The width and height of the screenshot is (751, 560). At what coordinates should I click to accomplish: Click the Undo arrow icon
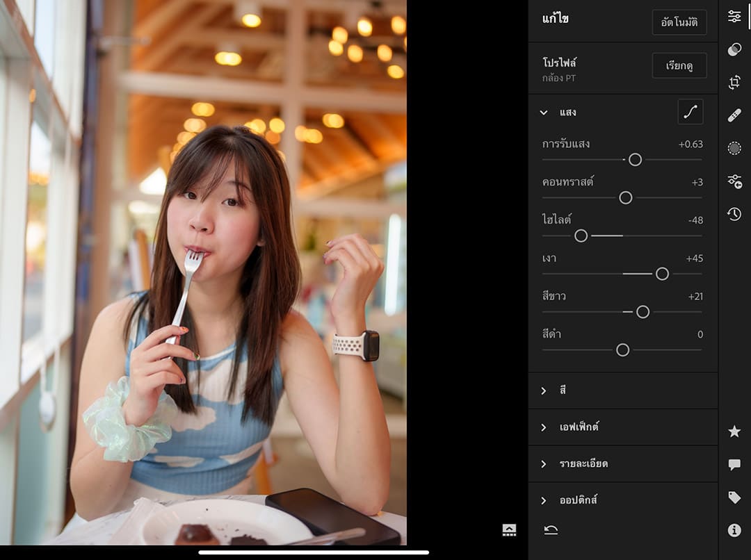pos(551,530)
